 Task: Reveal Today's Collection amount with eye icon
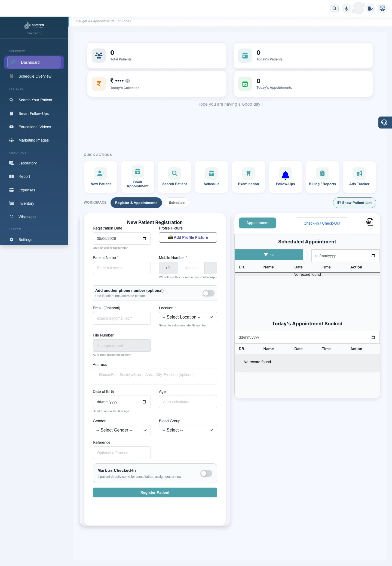click(x=128, y=81)
